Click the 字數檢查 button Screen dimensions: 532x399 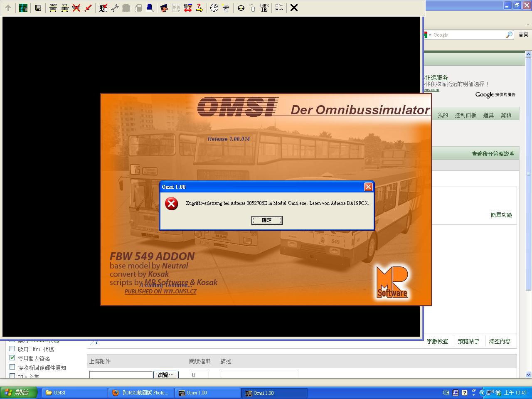pyautogui.click(x=437, y=341)
